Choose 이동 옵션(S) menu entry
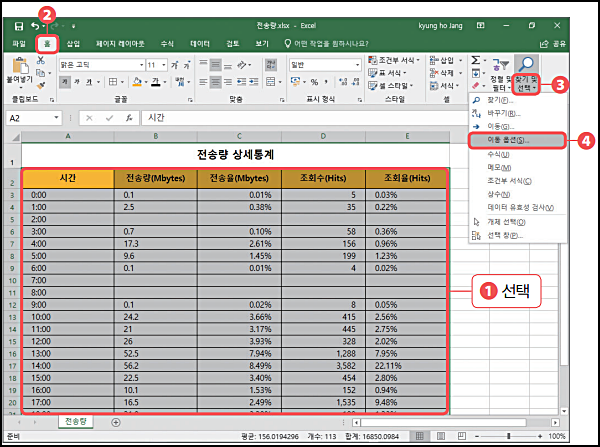Viewport: 600px width, 447px height. click(x=517, y=140)
